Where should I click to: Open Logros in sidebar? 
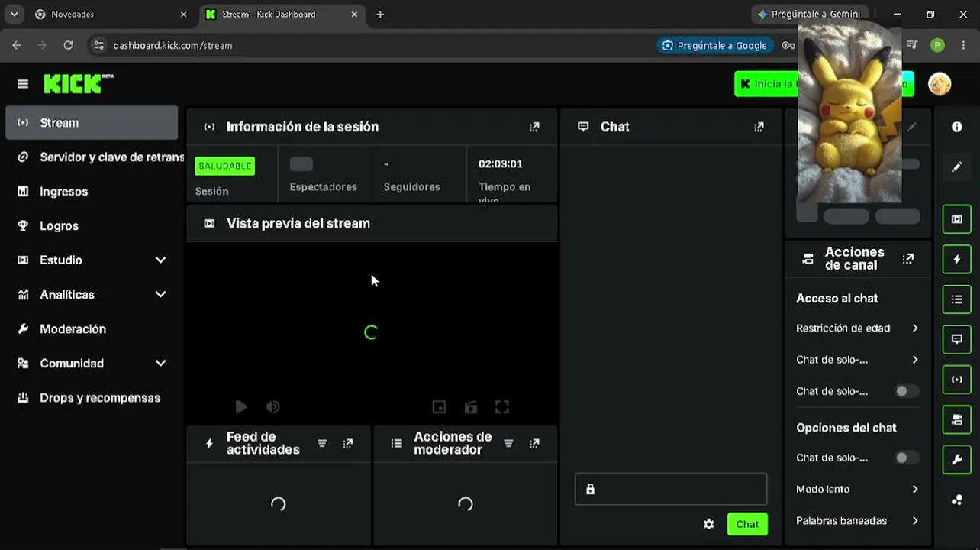[92, 225]
